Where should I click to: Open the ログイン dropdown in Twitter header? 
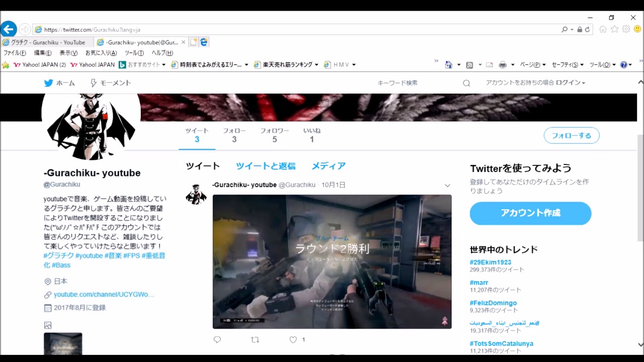click(x=571, y=82)
